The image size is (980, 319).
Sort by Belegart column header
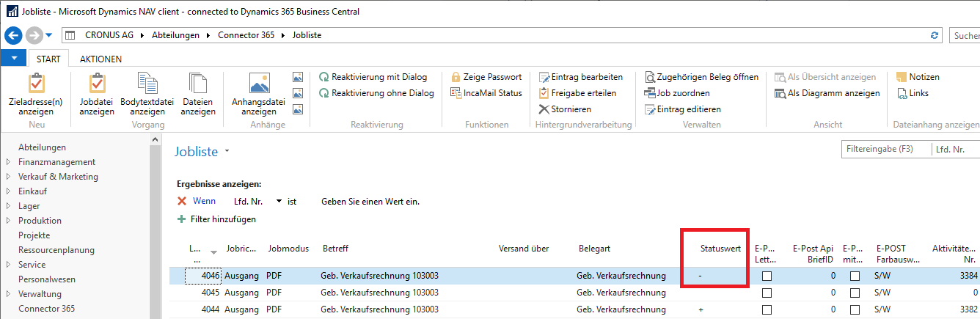[595, 249]
